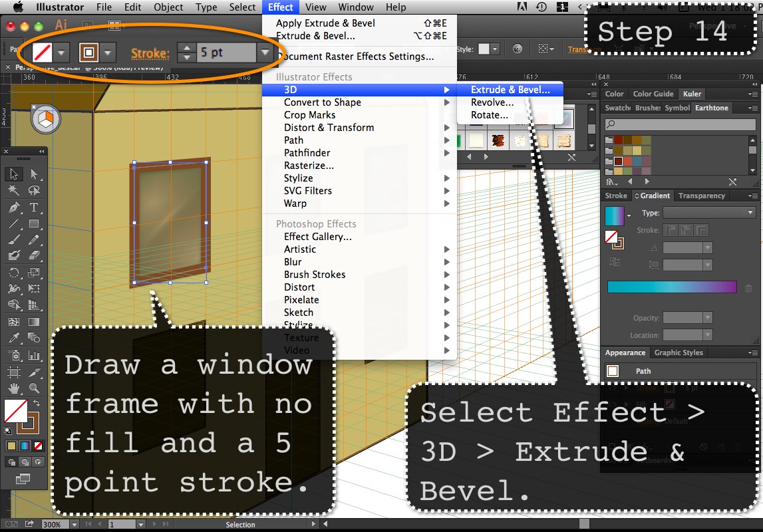Enable Draw Normal mode
763x532 pixels.
point(11,462)
